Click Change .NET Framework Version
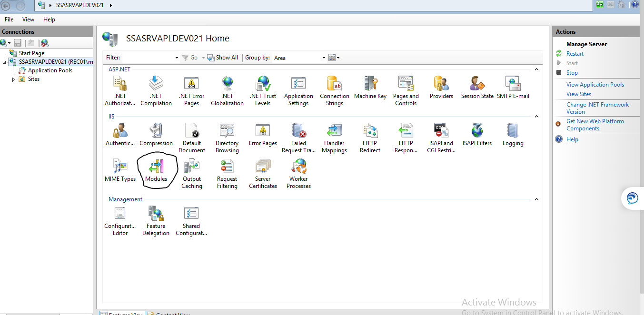 (597, 108)
